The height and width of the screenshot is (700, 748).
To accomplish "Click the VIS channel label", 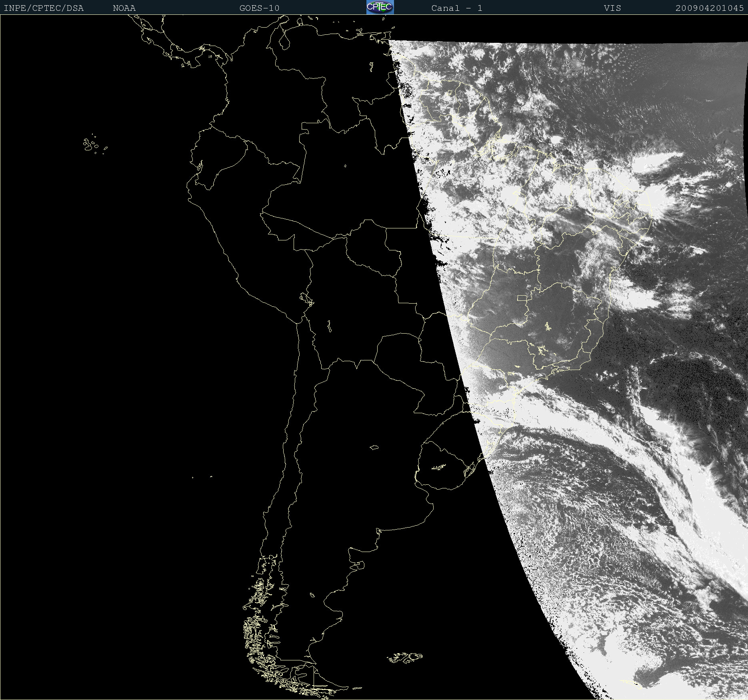I will (612, 8).
